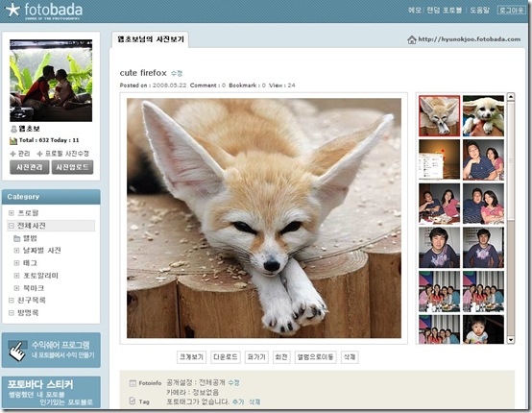Click the home icon beside the hyunokjoo URL
This screenshot has height=413, width=532.
pyautogui.click(x=412, y=39)
